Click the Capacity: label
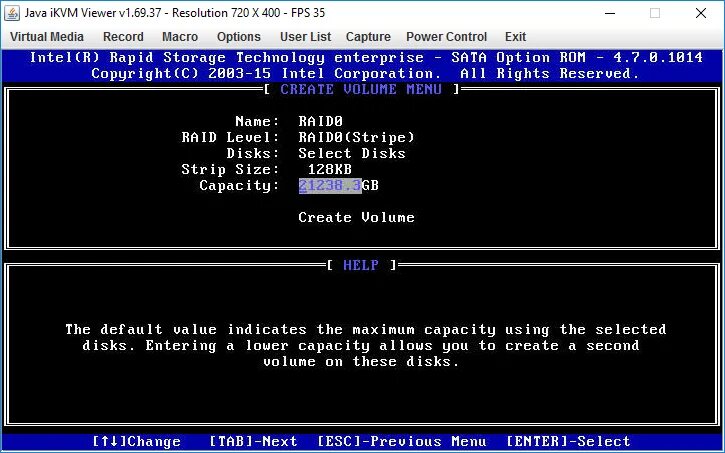 pyautogui.click(x=240, y=185)
